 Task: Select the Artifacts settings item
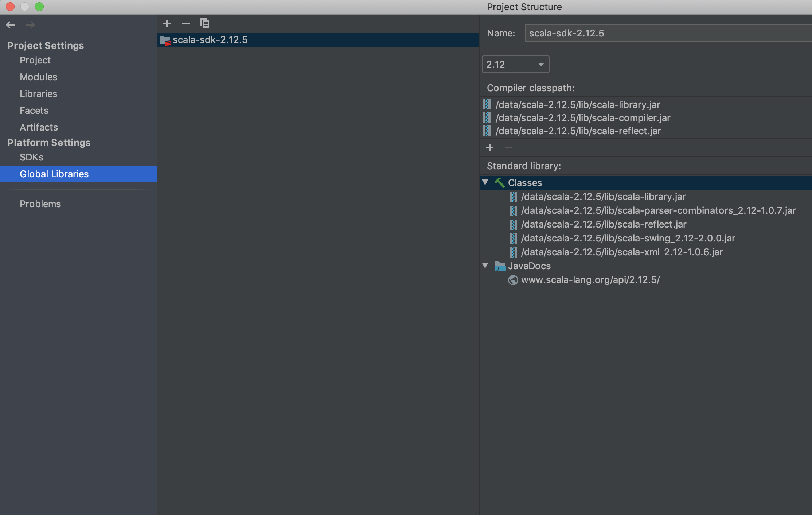39,127
